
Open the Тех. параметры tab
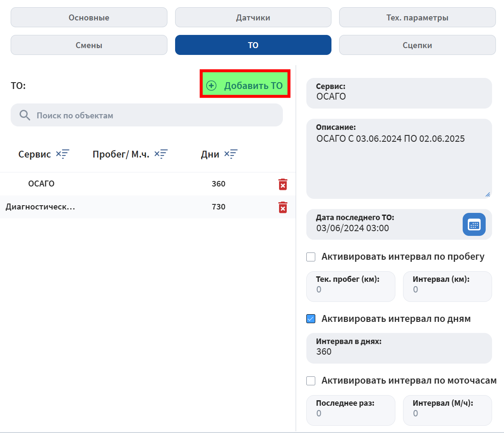[417, 17]
